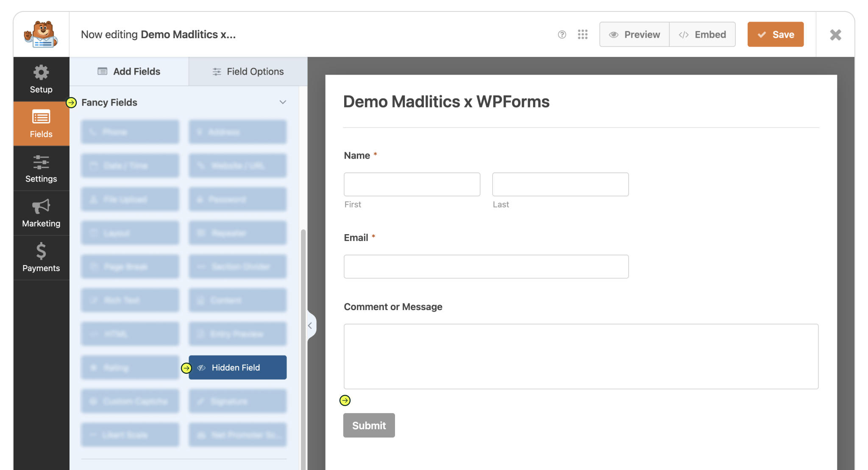Open the Payments dollar panel
The height and width of the screenshot is (470, 868).
coord(41,257)
